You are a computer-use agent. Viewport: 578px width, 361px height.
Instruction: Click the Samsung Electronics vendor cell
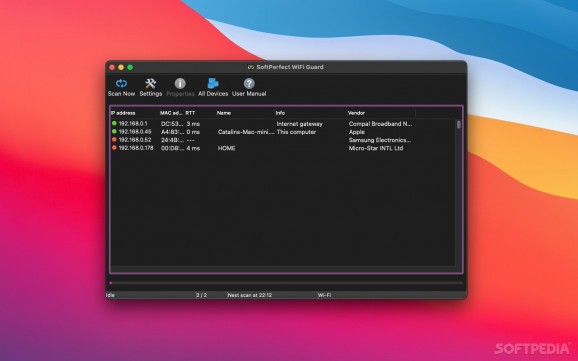[x=380, y=140]
